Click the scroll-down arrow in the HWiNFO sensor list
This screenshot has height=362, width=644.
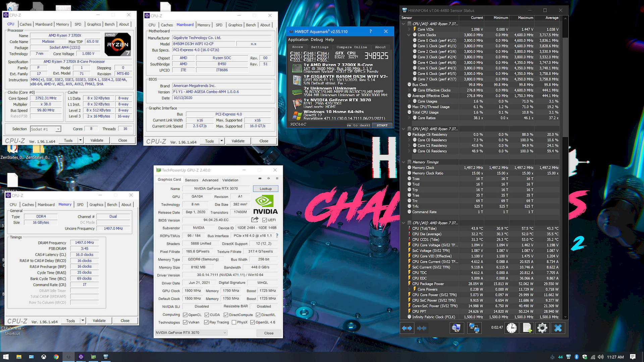coord(566,317)
